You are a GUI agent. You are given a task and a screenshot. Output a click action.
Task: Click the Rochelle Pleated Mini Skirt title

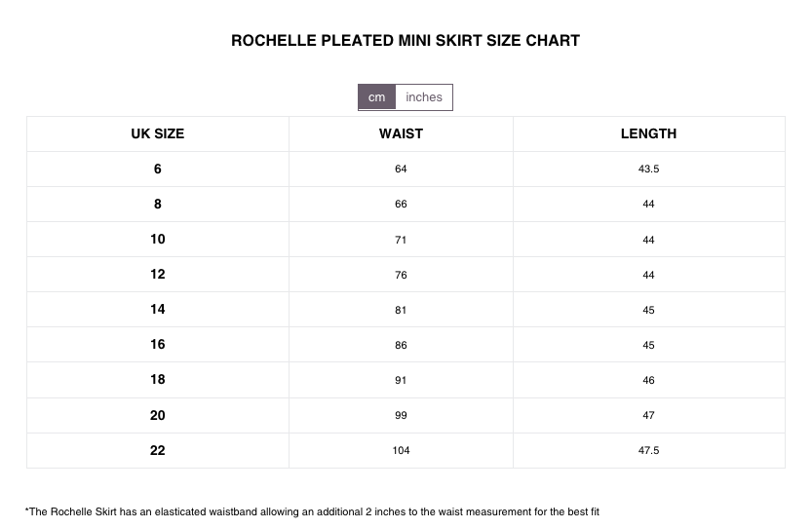[x=406, y=40]
